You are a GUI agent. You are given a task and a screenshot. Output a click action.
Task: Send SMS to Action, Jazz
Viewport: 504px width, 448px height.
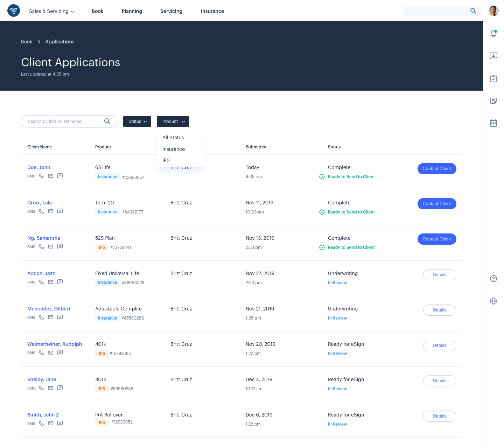tap(31, 282)
